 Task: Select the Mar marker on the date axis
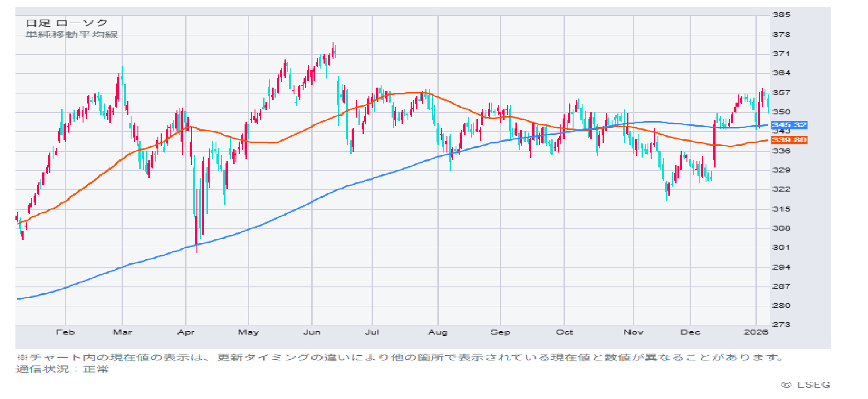coord(122,332)
